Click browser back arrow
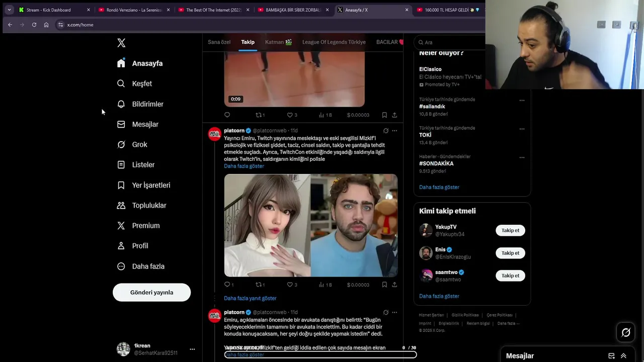644x362 pixels. pos(10,25)
